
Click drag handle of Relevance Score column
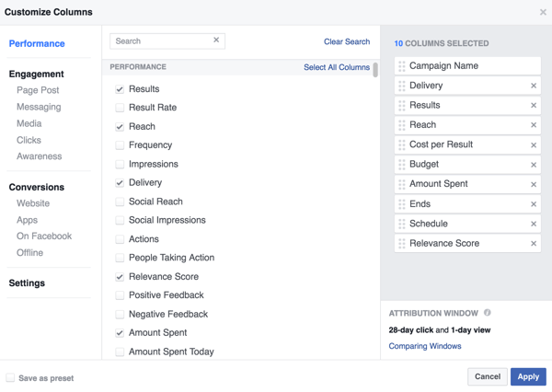tap(402, 243)
